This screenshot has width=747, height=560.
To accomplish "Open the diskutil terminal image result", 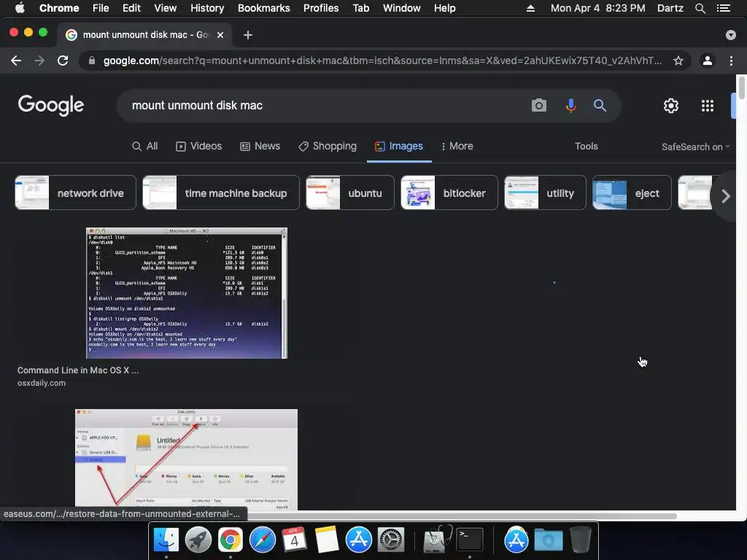I will pyautogui.click(x=187, y=293).
